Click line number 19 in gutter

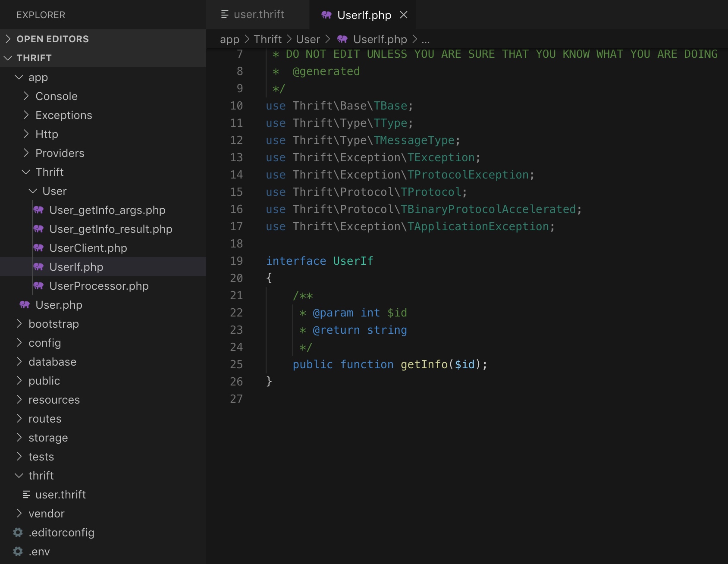click(x=236, y=261)
